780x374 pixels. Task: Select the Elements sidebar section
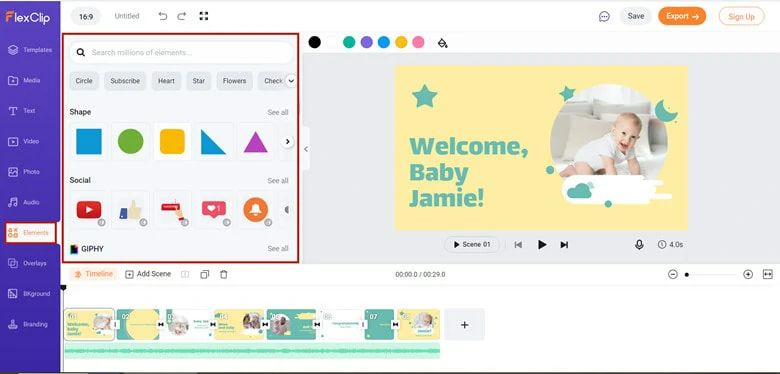click(30, 233)
